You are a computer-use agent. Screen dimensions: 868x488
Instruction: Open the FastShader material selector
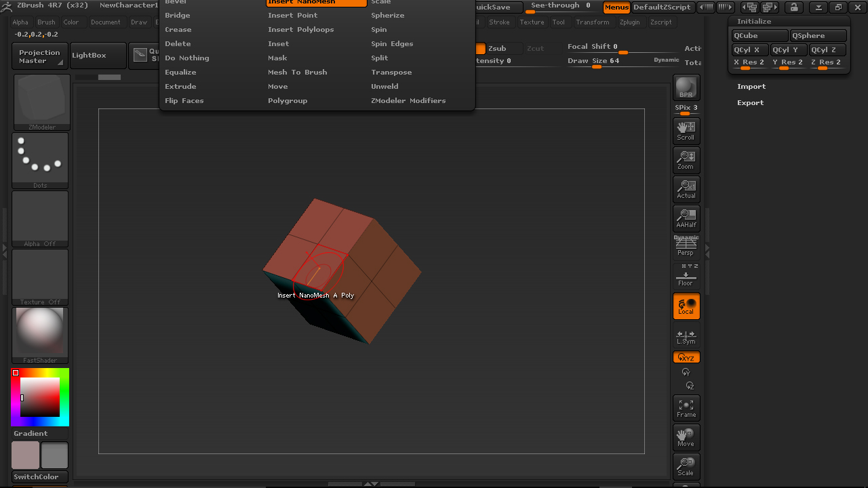coord(41,335)
